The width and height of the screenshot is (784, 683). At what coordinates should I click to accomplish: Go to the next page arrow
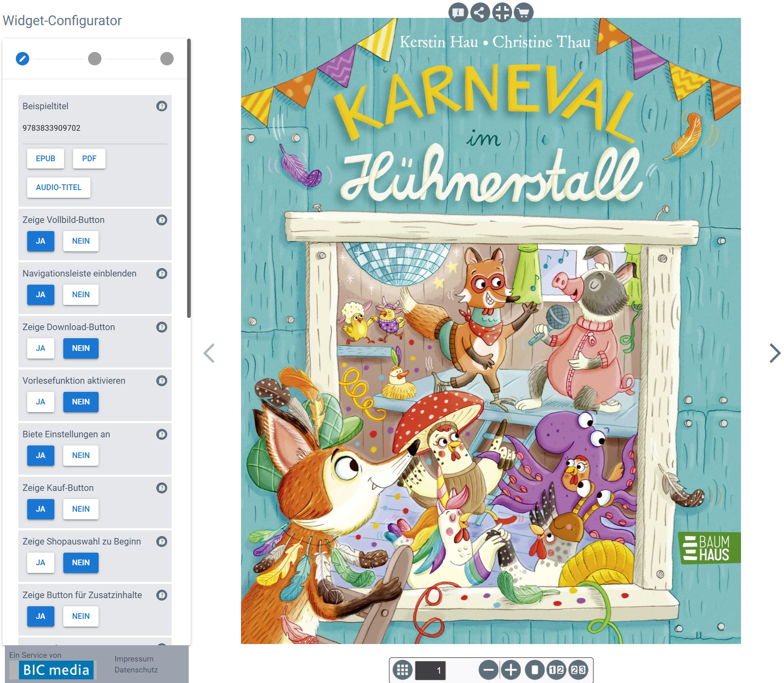tap(775, 353)
